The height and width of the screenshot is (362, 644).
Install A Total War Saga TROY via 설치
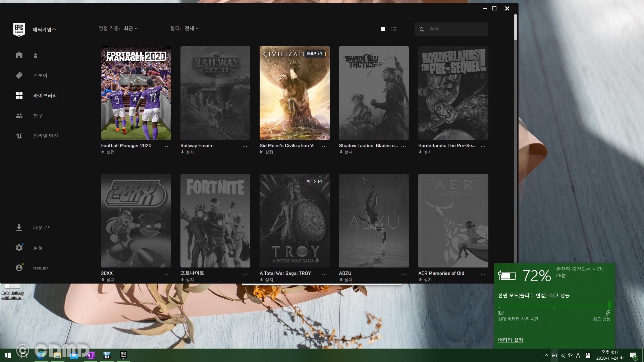267,280
